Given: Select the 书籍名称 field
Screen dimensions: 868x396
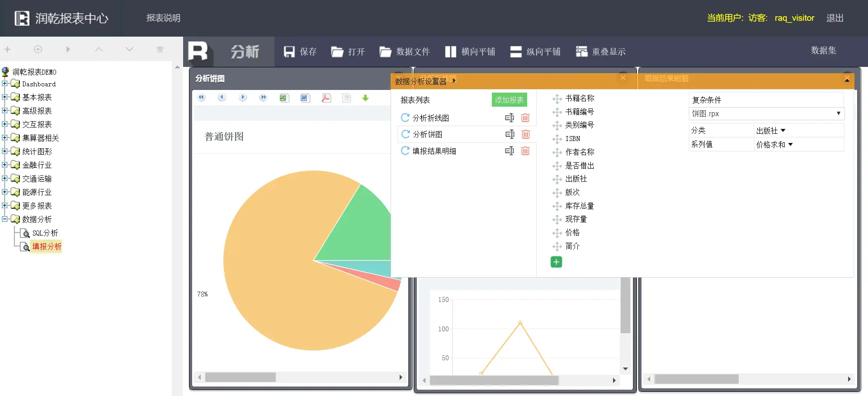Looking at the screenshot, I should [x=580, y=98].
